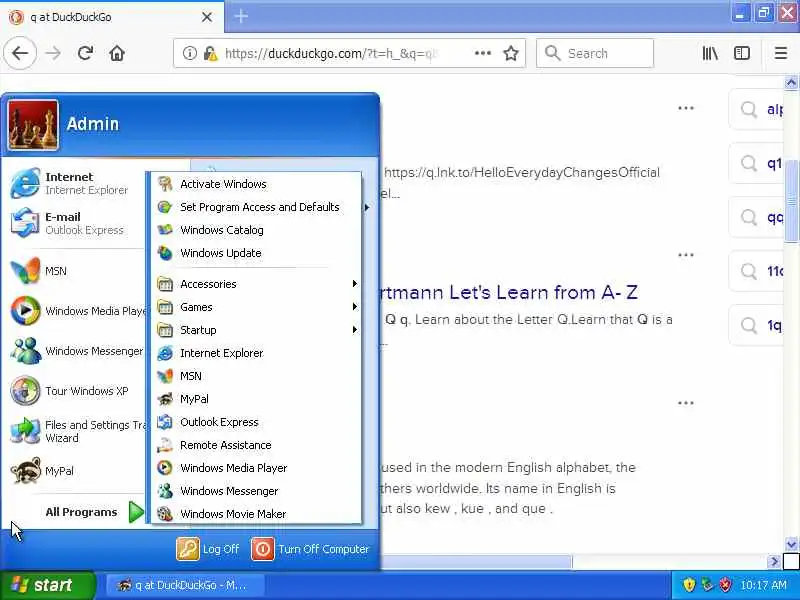Open Windows Messenger from left column
The image size is (800, 600).
pyautogui.click(x=77, y=351)
